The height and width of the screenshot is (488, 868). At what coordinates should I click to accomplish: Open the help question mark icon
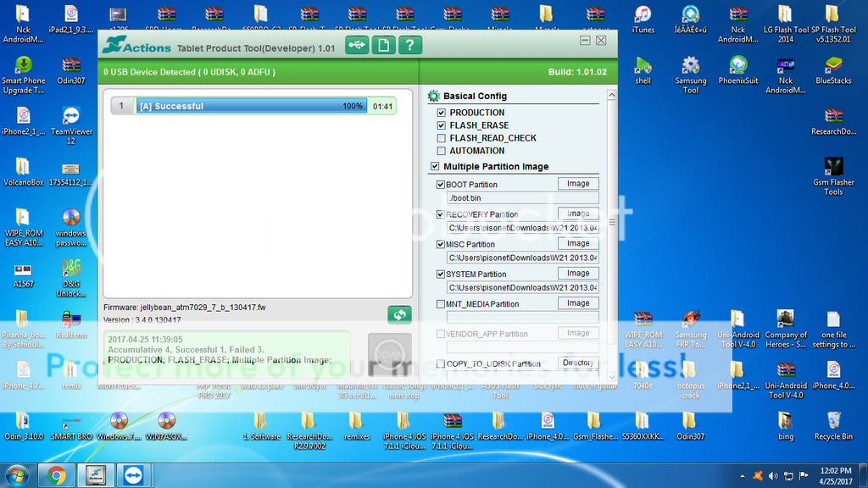pos(409,46)
